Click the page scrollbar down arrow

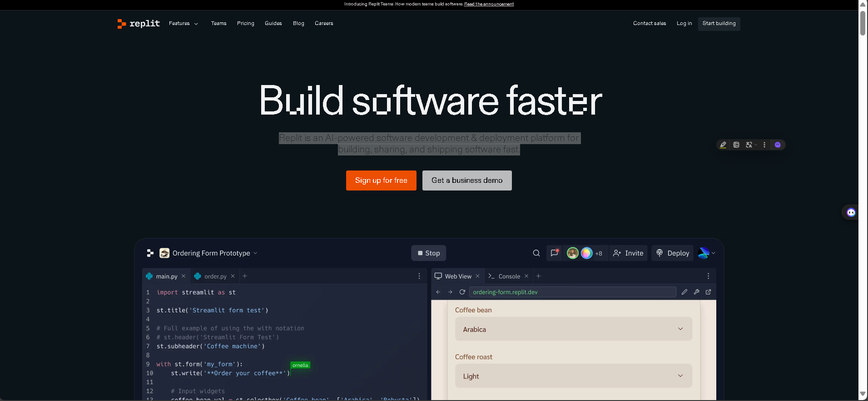coord(863,394)
